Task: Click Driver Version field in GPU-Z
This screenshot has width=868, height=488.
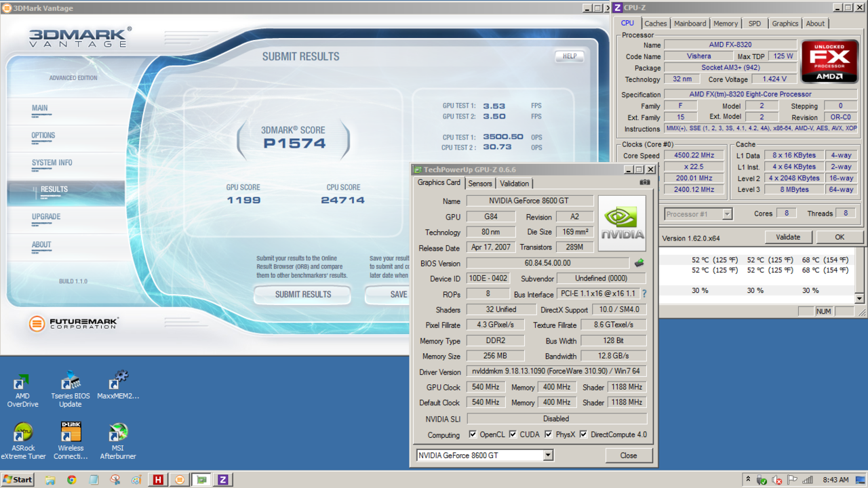Action: pos(556,371)
